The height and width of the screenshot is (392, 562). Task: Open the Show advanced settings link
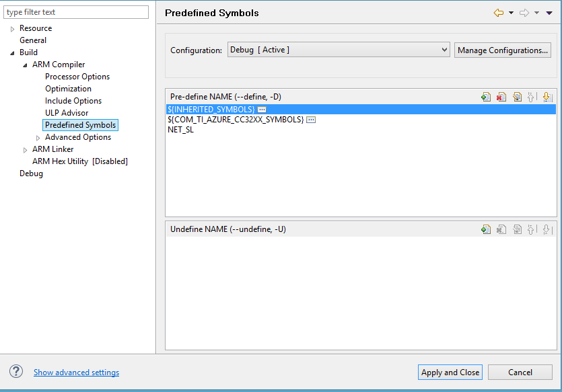[x=76, y=373]
